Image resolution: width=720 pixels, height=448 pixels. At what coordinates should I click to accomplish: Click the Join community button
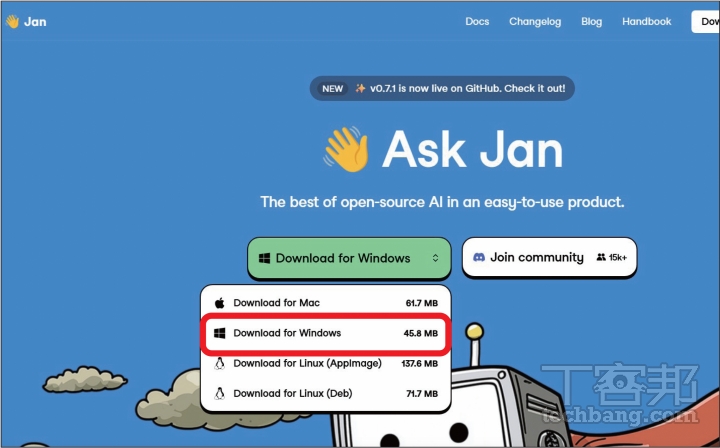tap(549, 258)
